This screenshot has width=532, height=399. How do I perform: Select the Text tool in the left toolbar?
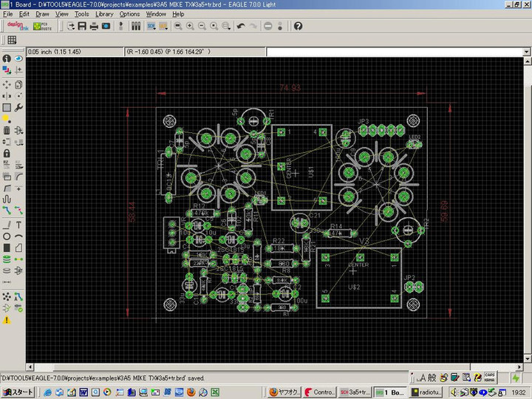click(x=18, y=224)
